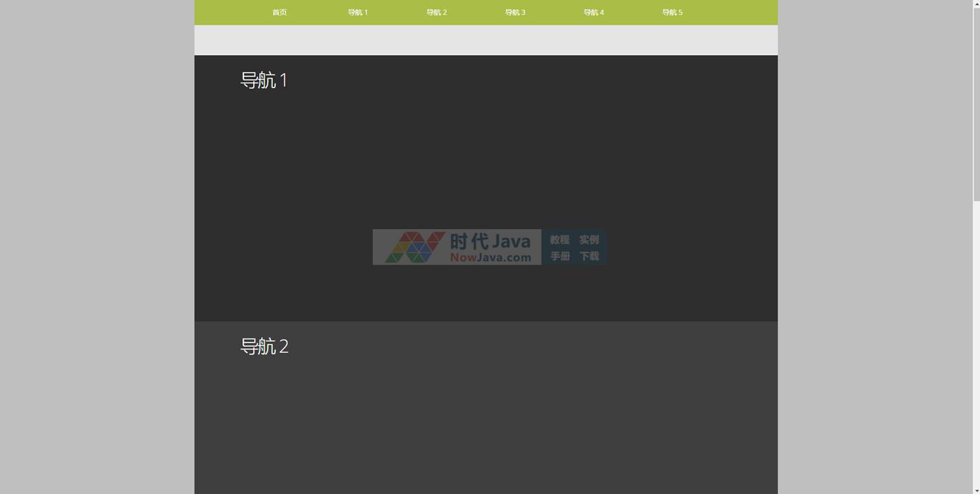Click the 时代Java banner title text
Screen dimensions: 980x494
pyautogui.click(x=490, y=241)
